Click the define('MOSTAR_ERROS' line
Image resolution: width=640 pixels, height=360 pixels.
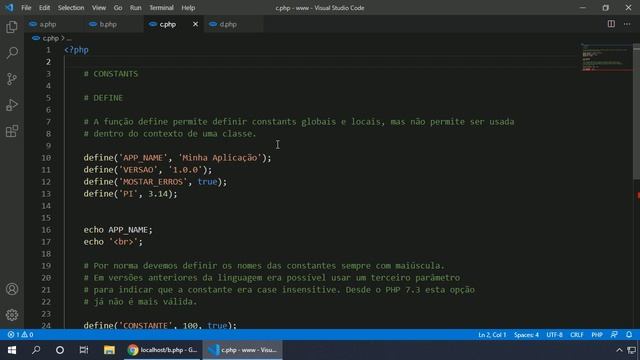tap(155, 182)
